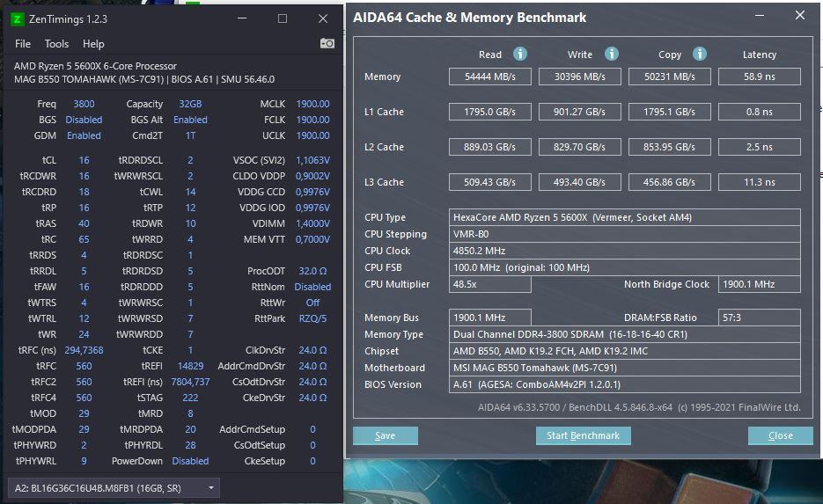The width and height of the screenshot is (823, 504).
Task: Click the PowerDown value Disabled
Action: 190,461
